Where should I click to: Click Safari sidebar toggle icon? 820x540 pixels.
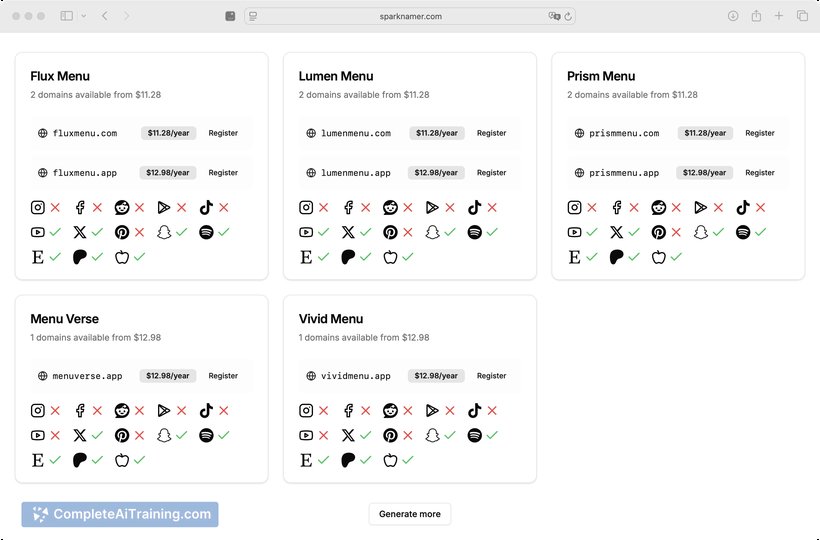(x=66, y=16)
